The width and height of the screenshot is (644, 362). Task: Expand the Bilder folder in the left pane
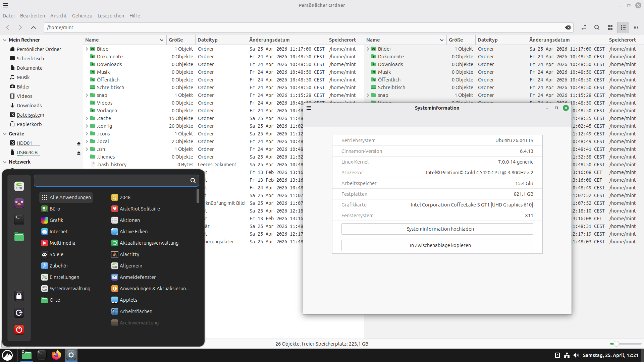(87, 49)
